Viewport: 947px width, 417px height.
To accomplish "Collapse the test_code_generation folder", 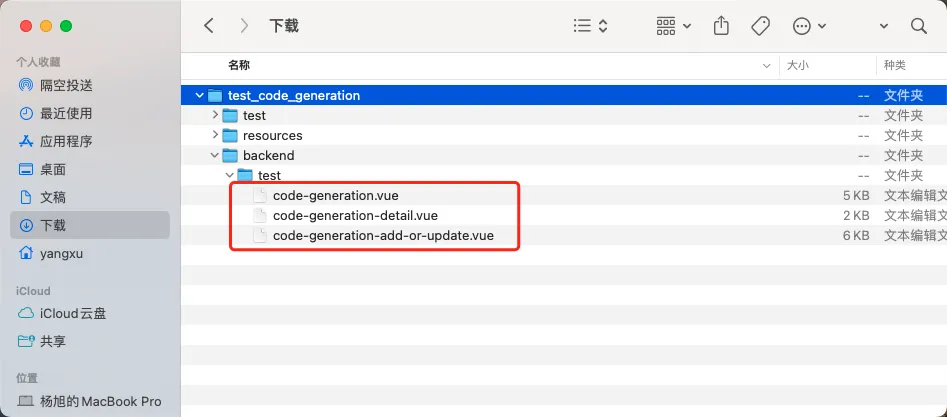I will pyautogui.click(x=199, y=95).
